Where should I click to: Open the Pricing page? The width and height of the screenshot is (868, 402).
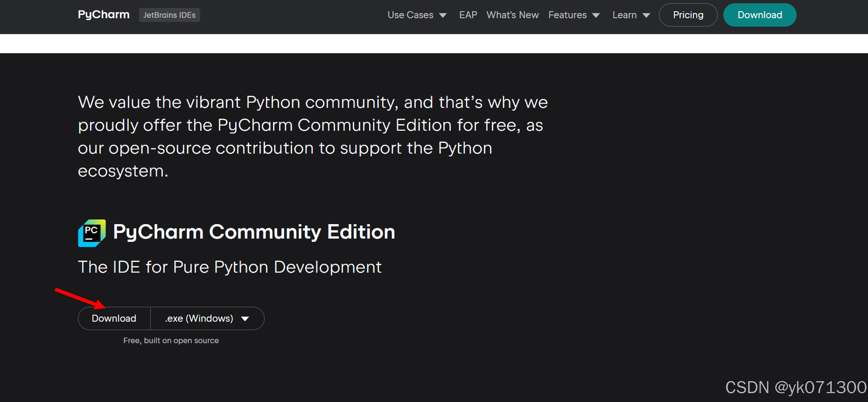click(688, 15)
